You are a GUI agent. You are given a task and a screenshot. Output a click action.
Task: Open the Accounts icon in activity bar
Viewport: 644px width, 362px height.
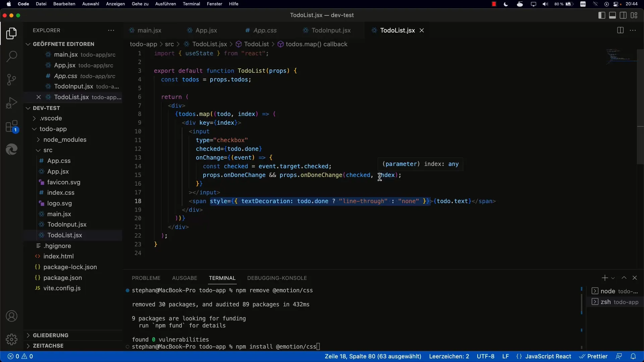click(11, 316)
